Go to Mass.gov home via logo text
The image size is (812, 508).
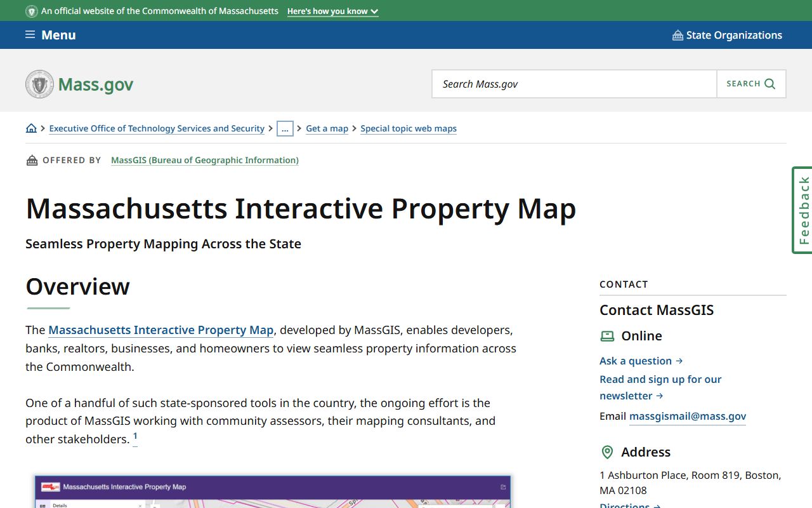pos(96,84)
